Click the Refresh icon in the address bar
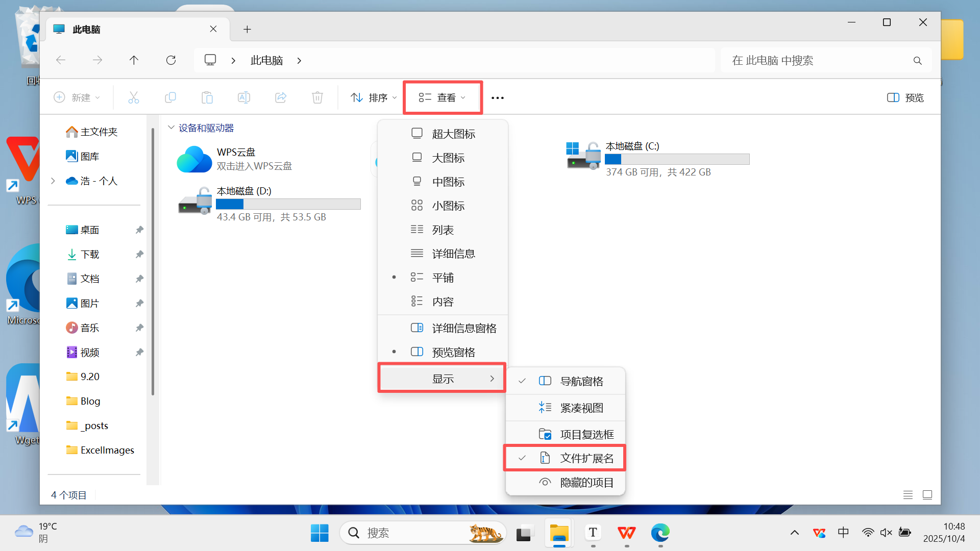The image size is (980, 551). (x=171, y=60)
